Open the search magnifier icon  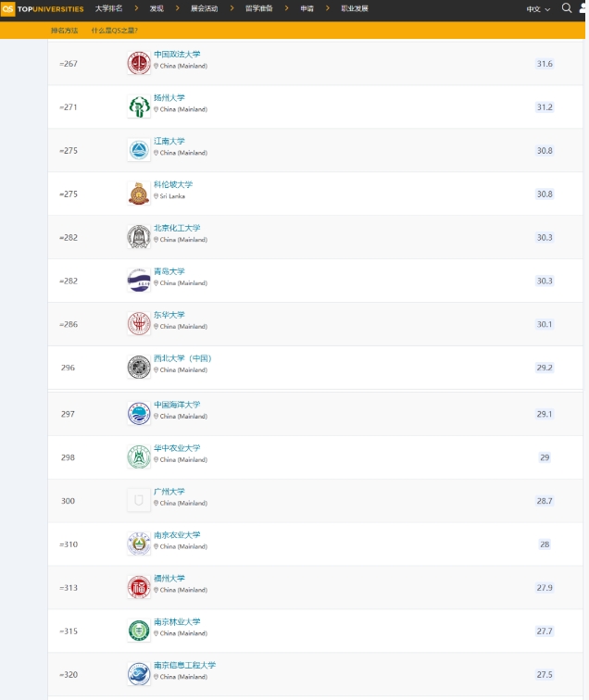[x=567, y=8]
